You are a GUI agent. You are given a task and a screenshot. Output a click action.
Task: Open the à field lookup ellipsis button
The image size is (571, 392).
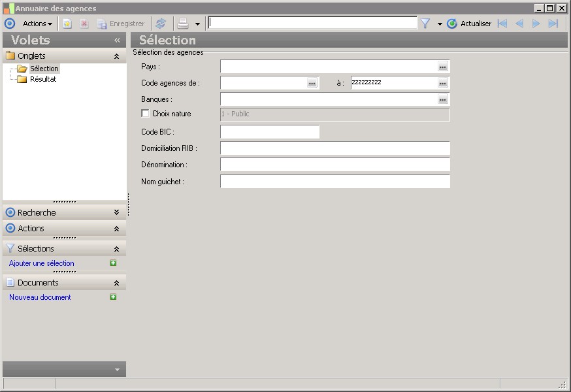(x=443, y=83)
